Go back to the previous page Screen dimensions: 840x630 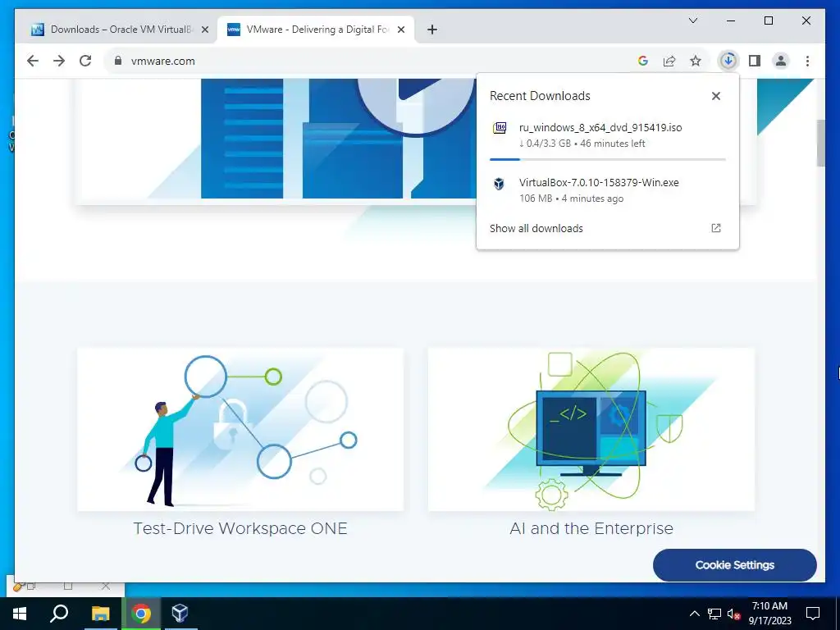33,61
